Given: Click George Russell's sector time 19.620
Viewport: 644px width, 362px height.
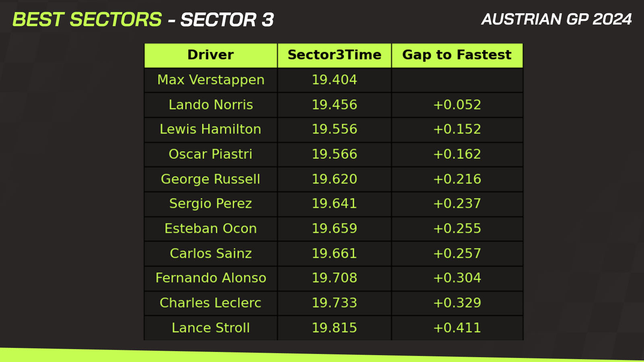Looking at the screenshot, I should (x=334, y=179).
